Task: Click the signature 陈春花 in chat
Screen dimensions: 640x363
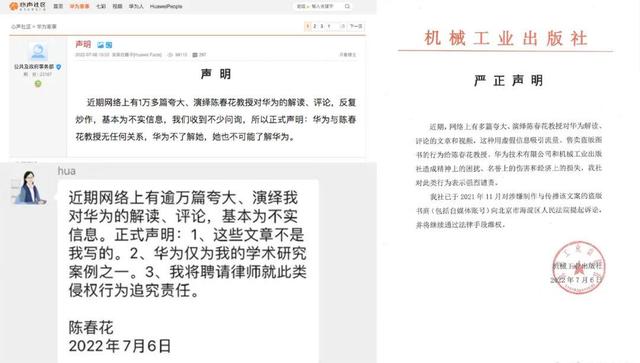Action: (x=91, y=327)
